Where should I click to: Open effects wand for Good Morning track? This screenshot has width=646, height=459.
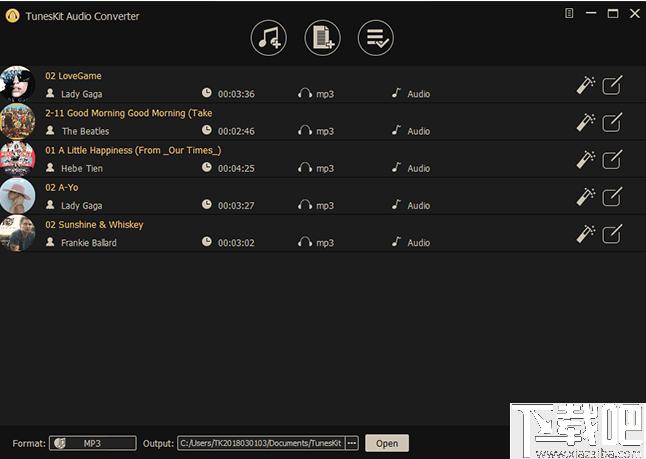pos(585,122)
